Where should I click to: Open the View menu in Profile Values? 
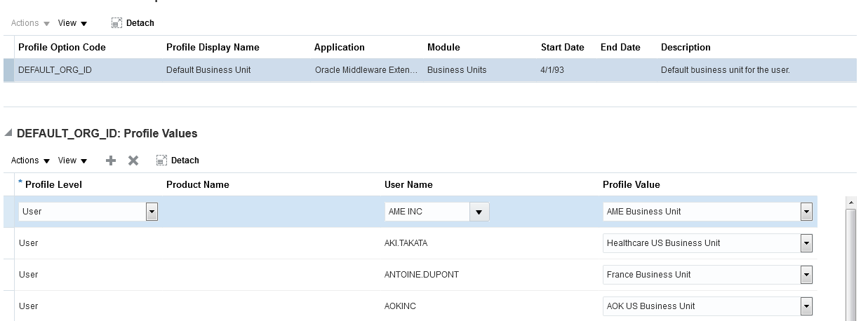tap(72, 160)
